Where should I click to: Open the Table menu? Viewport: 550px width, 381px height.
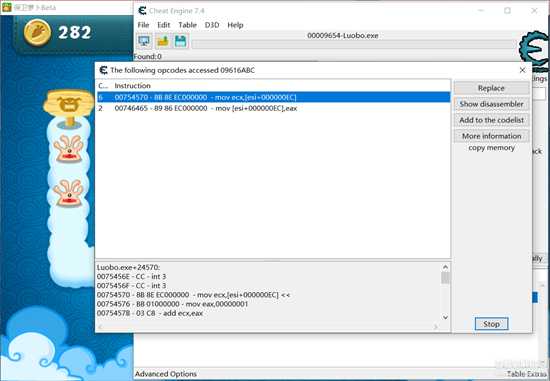click(187, 25)
